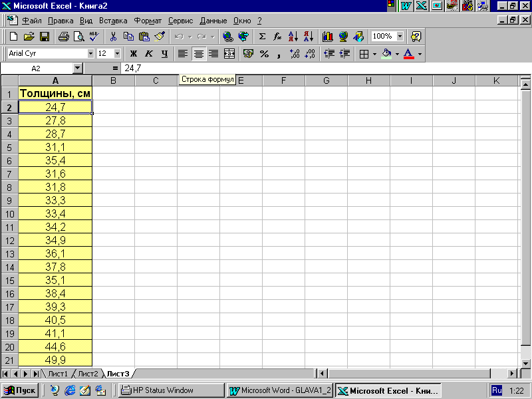Apply percent style format

(264, 54)
